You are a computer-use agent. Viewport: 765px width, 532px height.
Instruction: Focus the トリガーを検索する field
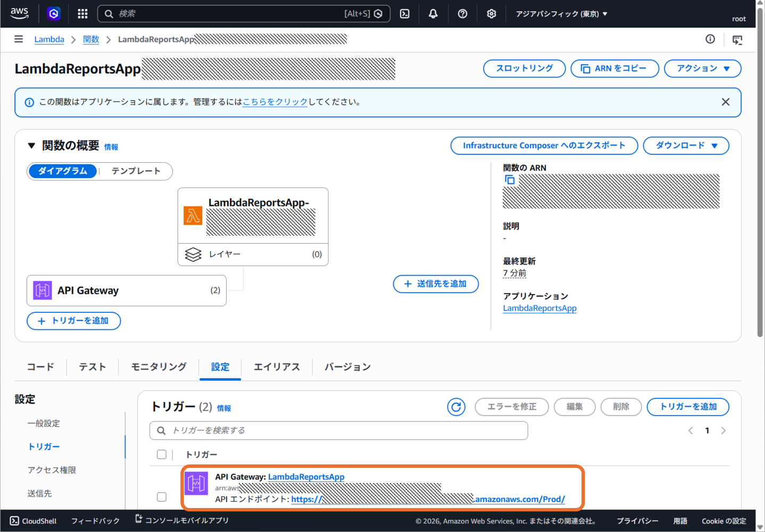(339, 430)
